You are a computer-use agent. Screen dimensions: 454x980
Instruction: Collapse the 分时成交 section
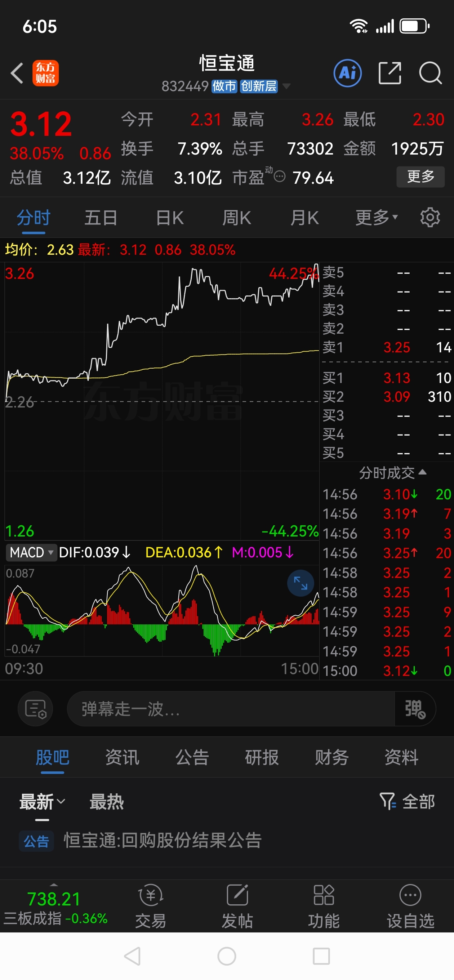coord(392,472)
